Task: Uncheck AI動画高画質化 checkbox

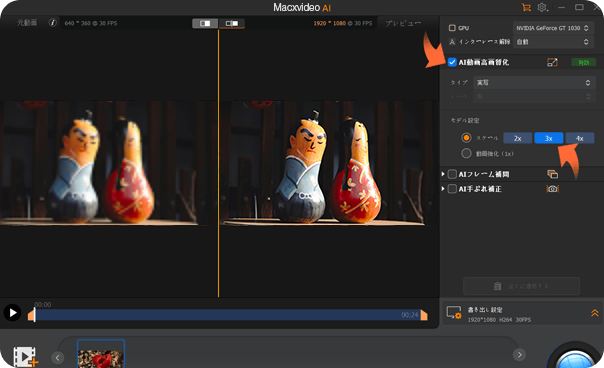Action: [x=452, y=62]
